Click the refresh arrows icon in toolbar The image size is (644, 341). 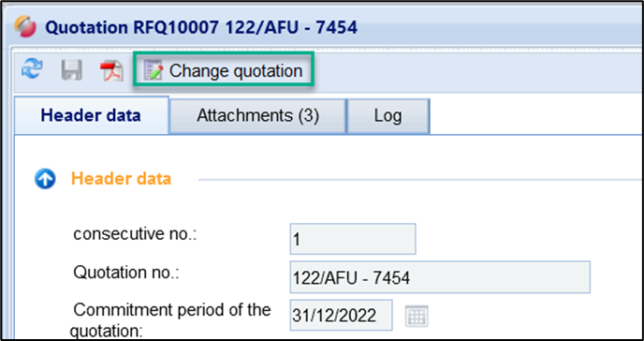[x=32, y=69]
